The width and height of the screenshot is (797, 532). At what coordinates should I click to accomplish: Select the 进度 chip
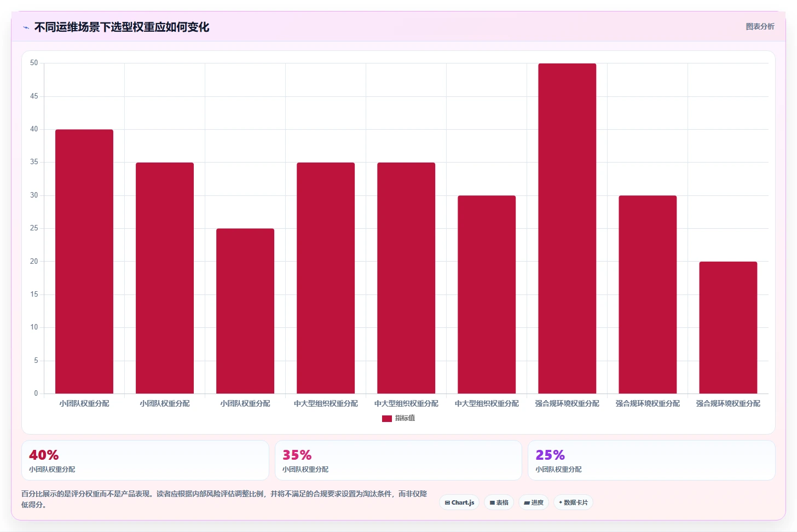click(534, 502)
